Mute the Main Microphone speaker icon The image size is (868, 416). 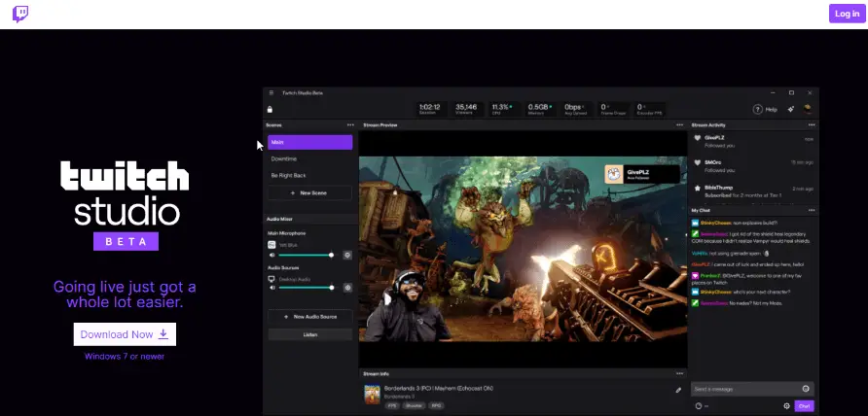click(271, 255)
